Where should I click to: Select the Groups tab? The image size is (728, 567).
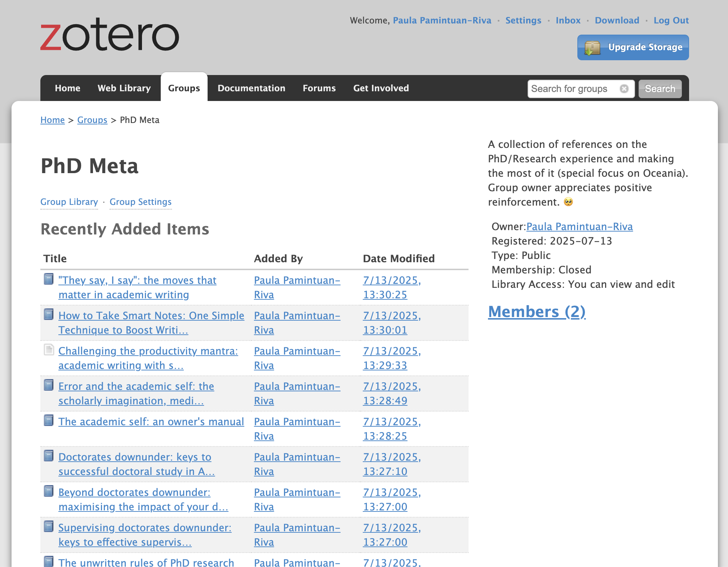tap(184, 88)
